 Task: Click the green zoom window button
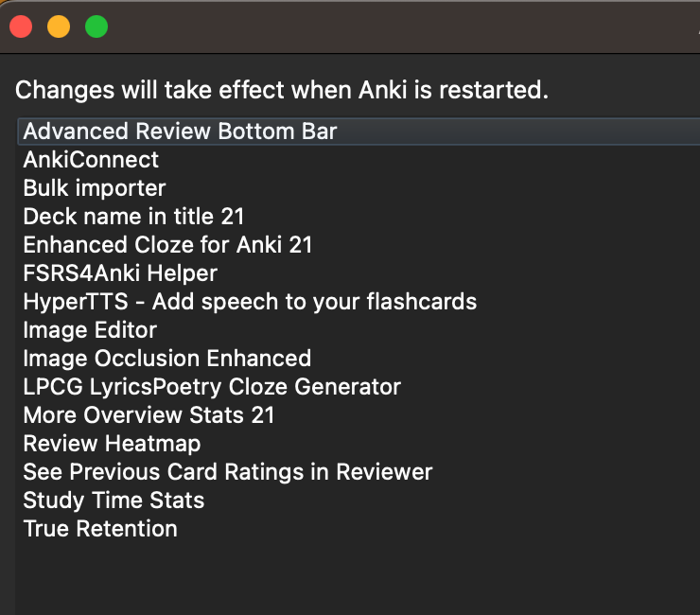[x=96, y=27]
